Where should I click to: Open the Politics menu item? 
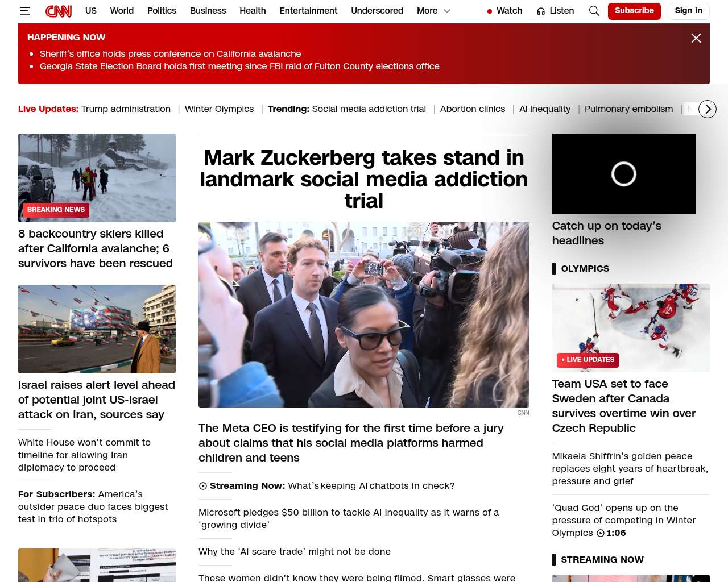pos(162,11)
